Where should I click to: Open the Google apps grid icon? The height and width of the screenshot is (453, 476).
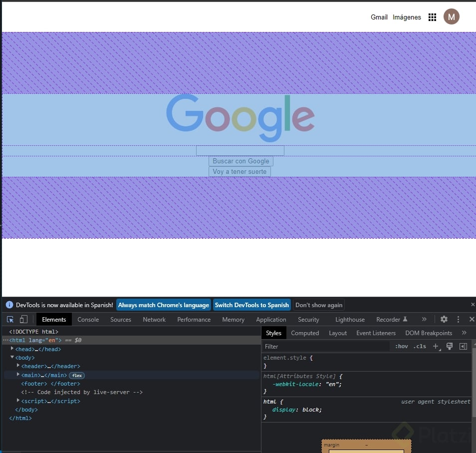coord(432,17)
